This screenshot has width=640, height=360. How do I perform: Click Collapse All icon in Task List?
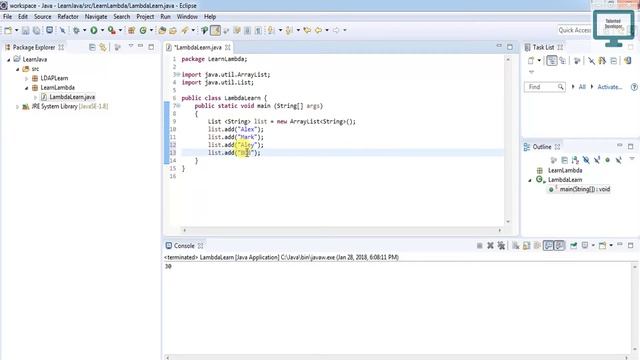coord(613,61)
